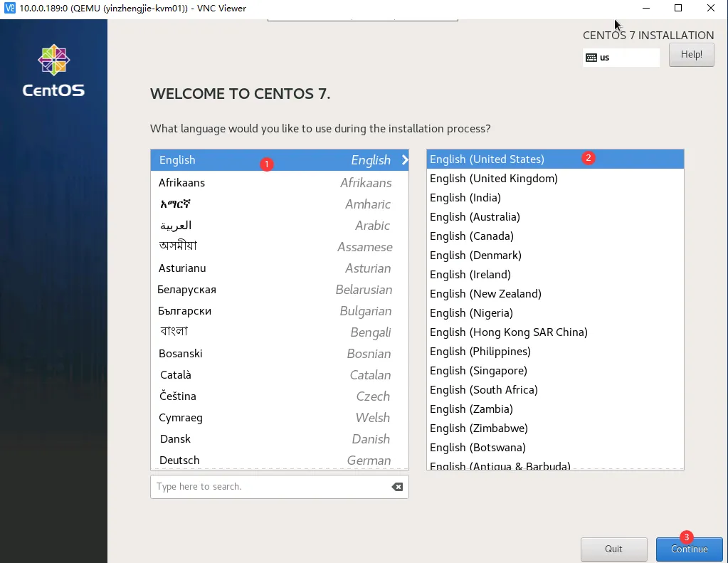
Task: Select English (Zimbabwe) locale
Action: click(x=555, y=428)
